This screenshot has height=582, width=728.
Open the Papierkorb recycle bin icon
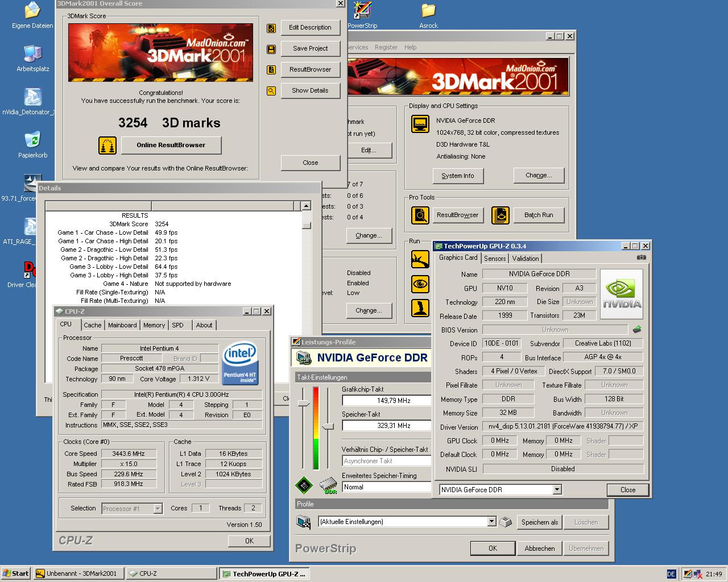click(x=32, y=140)
